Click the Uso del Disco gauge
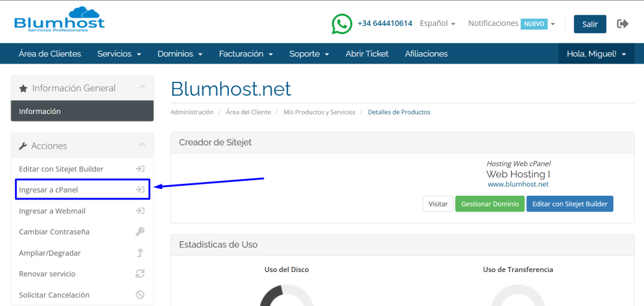 (x=287, y=296)
